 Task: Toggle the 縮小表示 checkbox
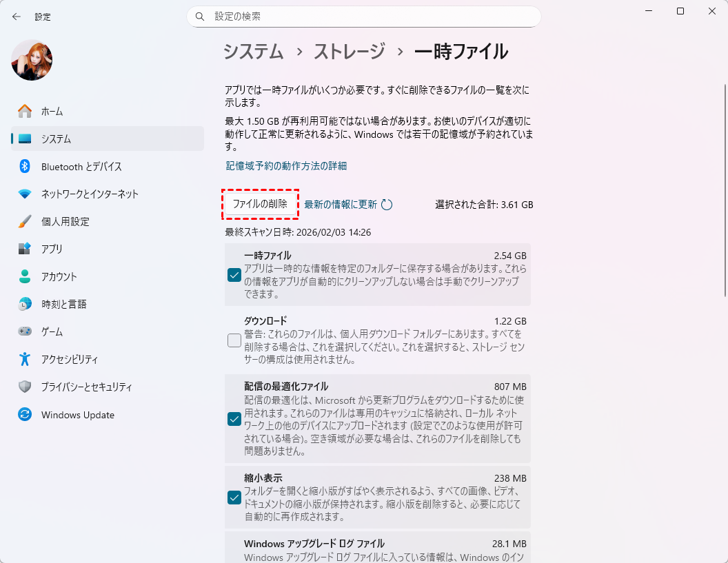(234, 498)
